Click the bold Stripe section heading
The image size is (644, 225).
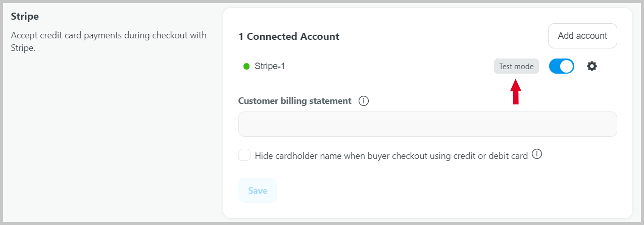coord(25,16)
